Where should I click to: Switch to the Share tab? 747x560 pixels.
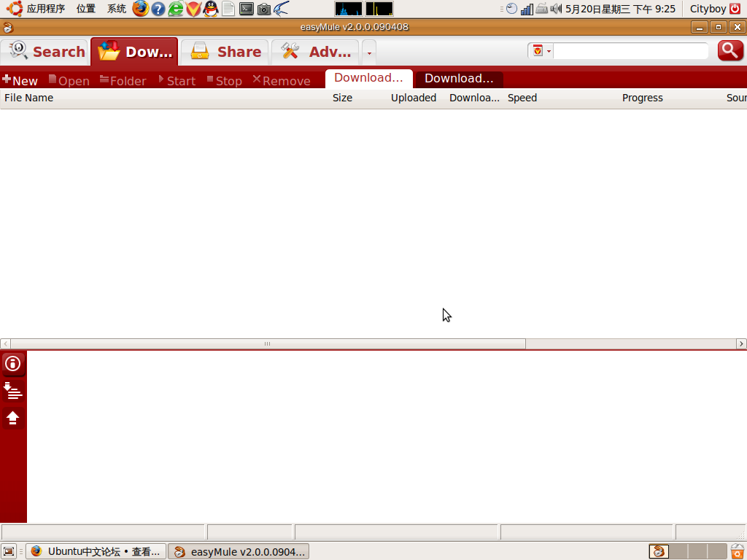pyautogui.click(x=225, y=52)
